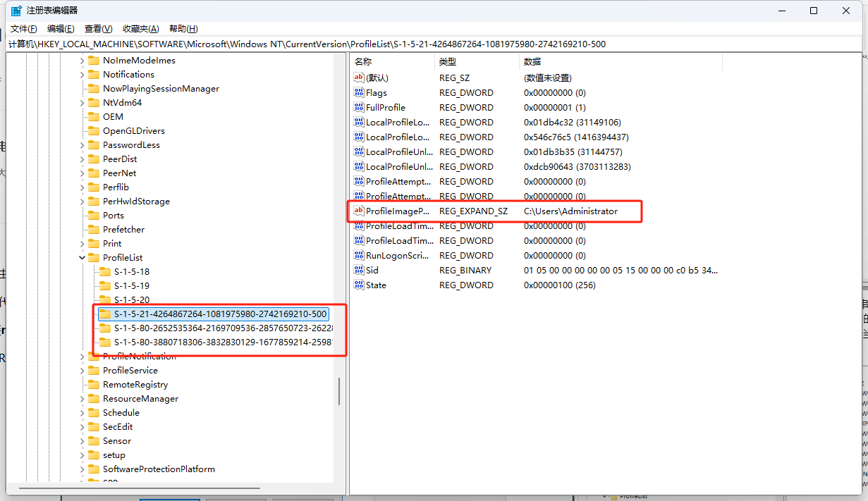Select the S-1-5-18 folder icon
This screenshot has width=868, height=501.
click(x=105, y=271)
